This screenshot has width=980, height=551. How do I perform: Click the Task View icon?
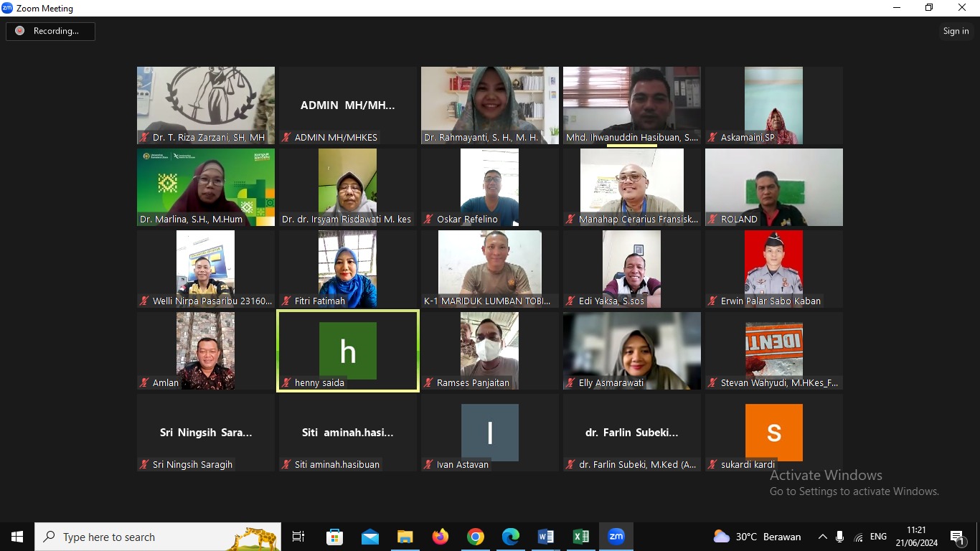[x=298, y=537]
